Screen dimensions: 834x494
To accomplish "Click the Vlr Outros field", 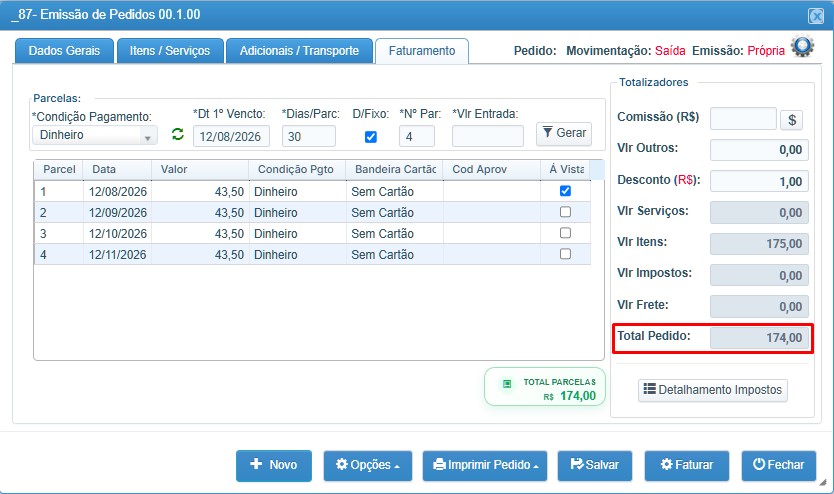I will point(759,149).
